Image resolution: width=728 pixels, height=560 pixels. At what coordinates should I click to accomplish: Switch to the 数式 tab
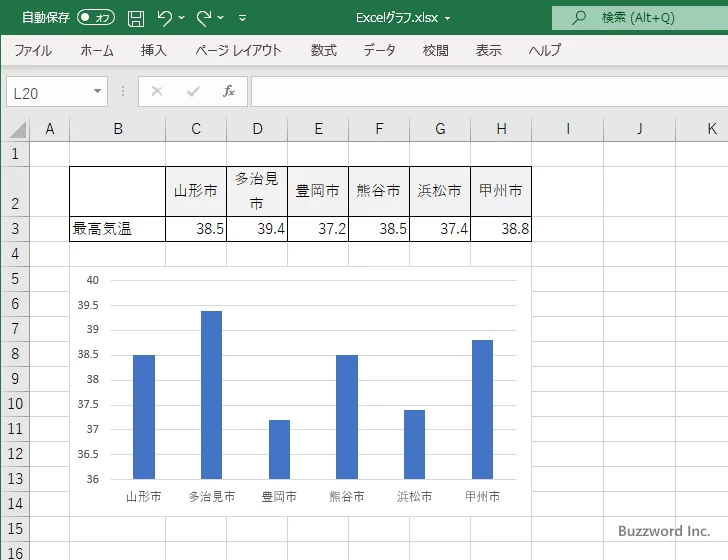click(x=324, y=50)
